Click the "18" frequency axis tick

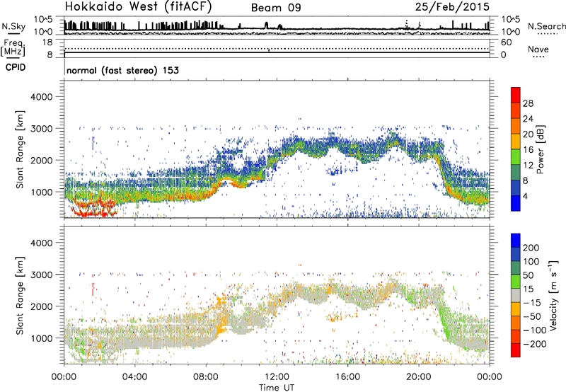click(47, 42)
